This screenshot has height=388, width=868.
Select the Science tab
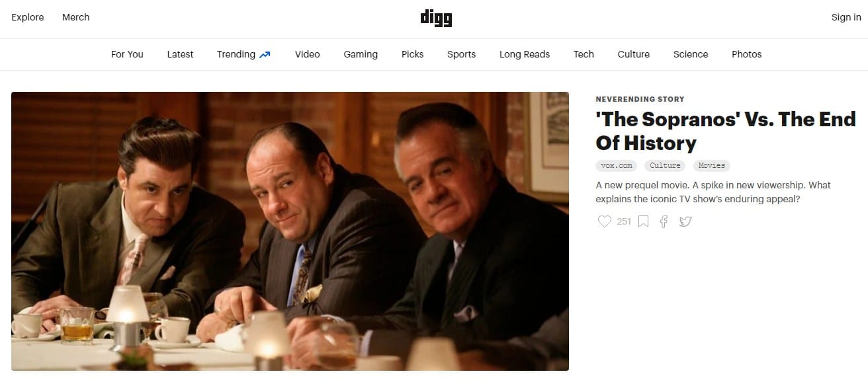[x=691, y=54]
